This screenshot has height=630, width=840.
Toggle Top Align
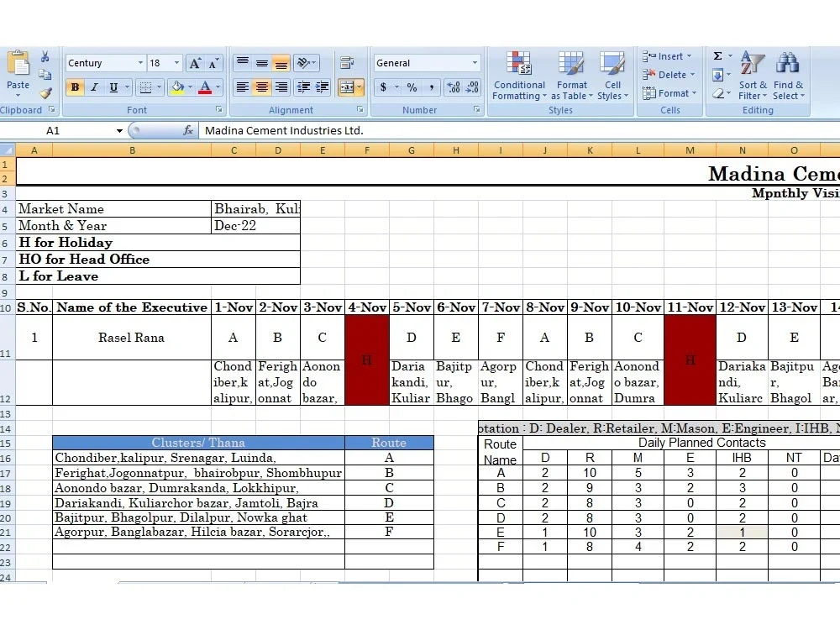243,63
